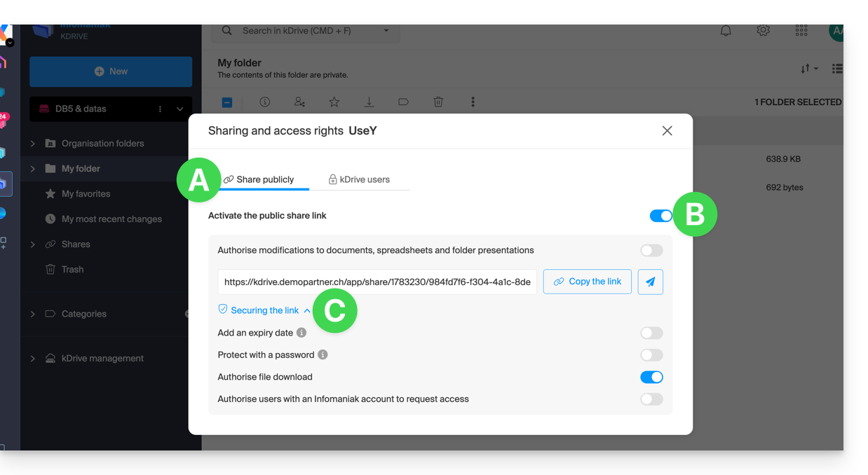Open Organisation folders in the sidebar
Screen dimensions: 868x475
[102, 144]
